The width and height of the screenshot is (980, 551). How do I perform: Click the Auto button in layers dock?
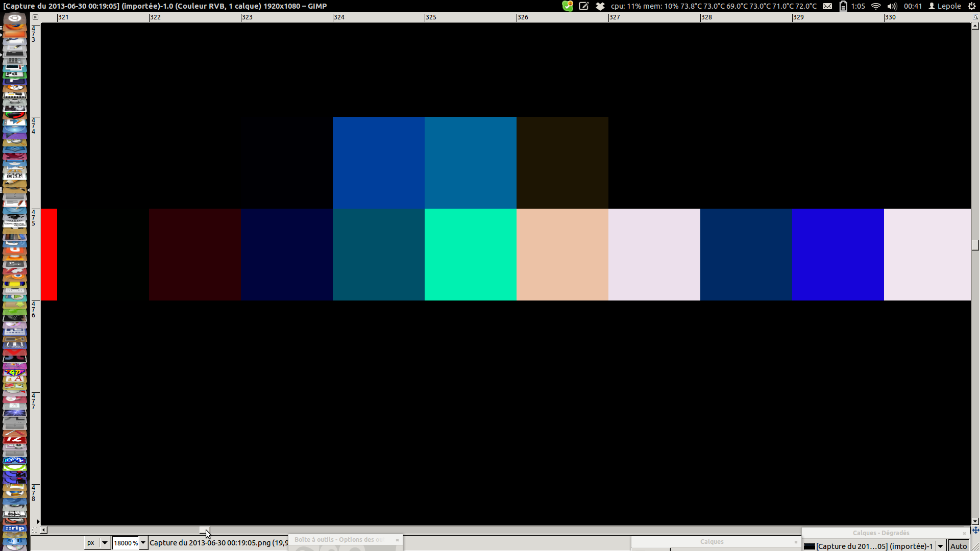point(958,546)
